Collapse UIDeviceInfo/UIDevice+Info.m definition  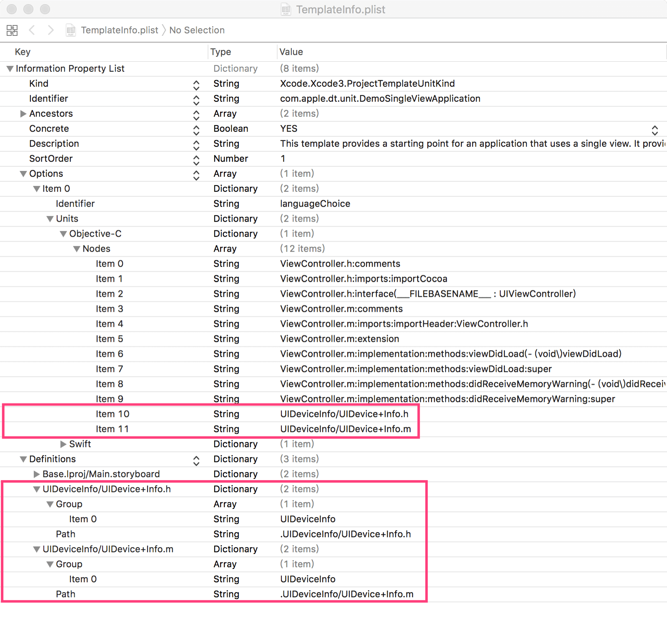(x=37, y=549)
